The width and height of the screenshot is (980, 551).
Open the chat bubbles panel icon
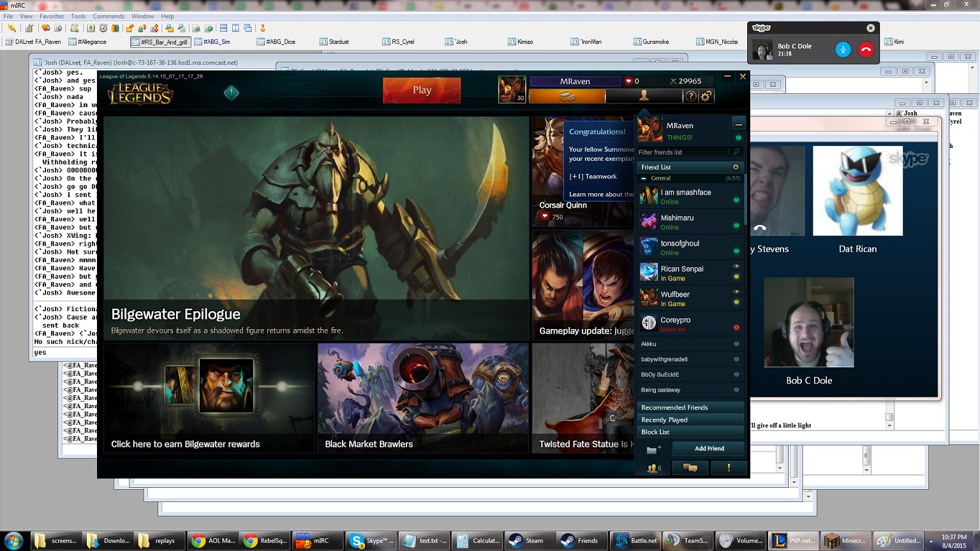(690, 468)
